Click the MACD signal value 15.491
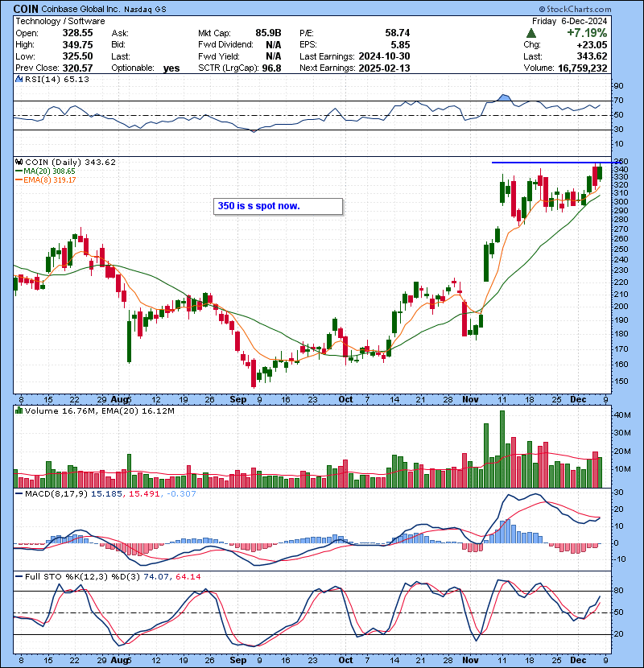Viewport: 644px width, 668px height. [x=144, y=494]
